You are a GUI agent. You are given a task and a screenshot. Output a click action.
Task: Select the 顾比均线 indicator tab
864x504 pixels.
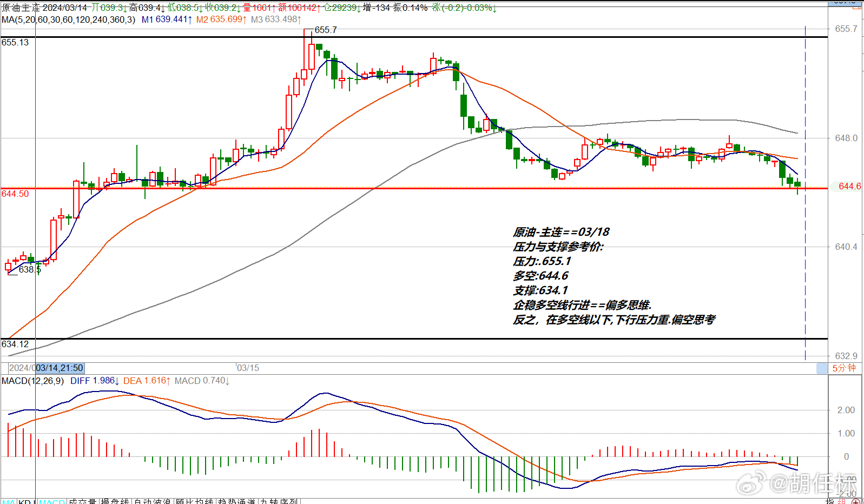[194, 501]
